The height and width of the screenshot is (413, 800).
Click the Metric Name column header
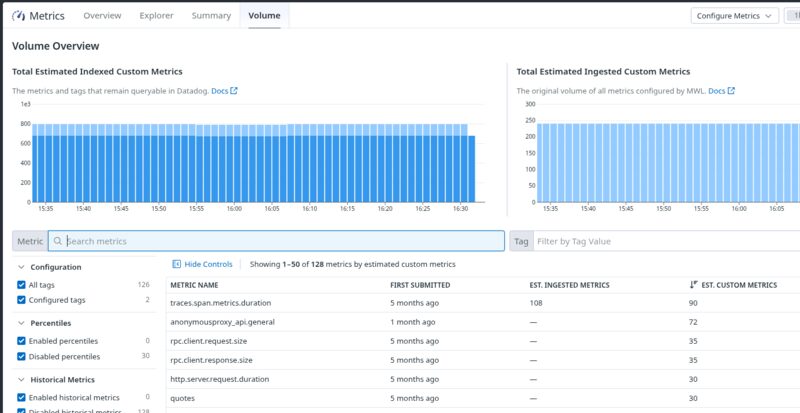pos(194,285)
